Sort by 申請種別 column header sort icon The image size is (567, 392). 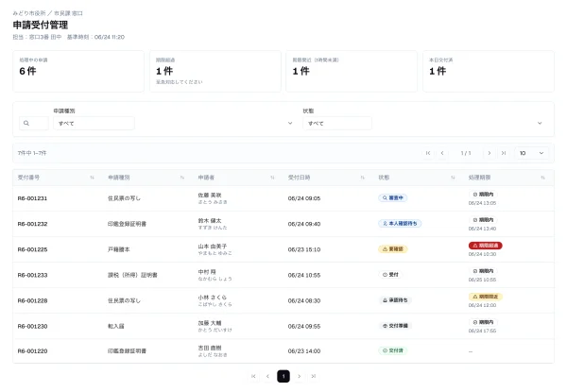[181, 178]
